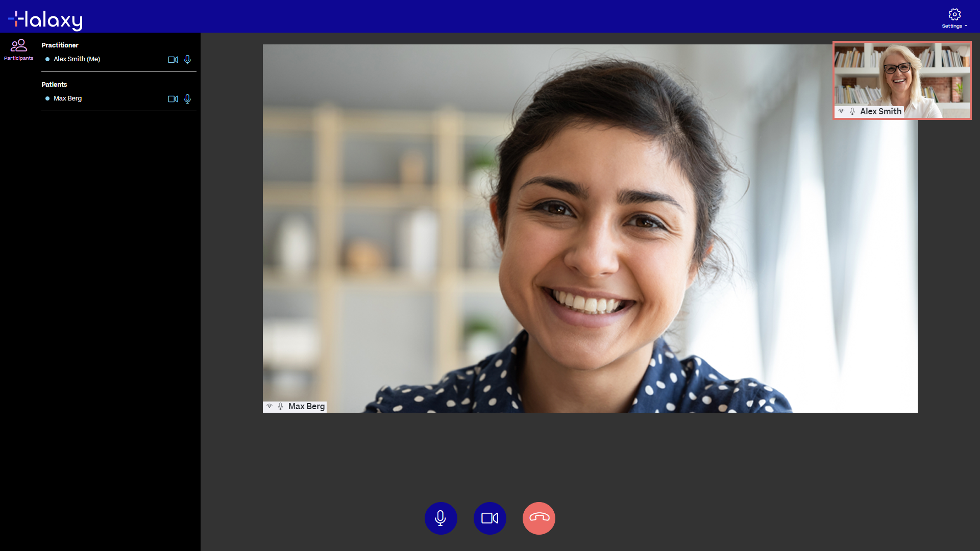Click the main Max Berg video feed
The image size is (980, 551).
click(x=590, y=229)
